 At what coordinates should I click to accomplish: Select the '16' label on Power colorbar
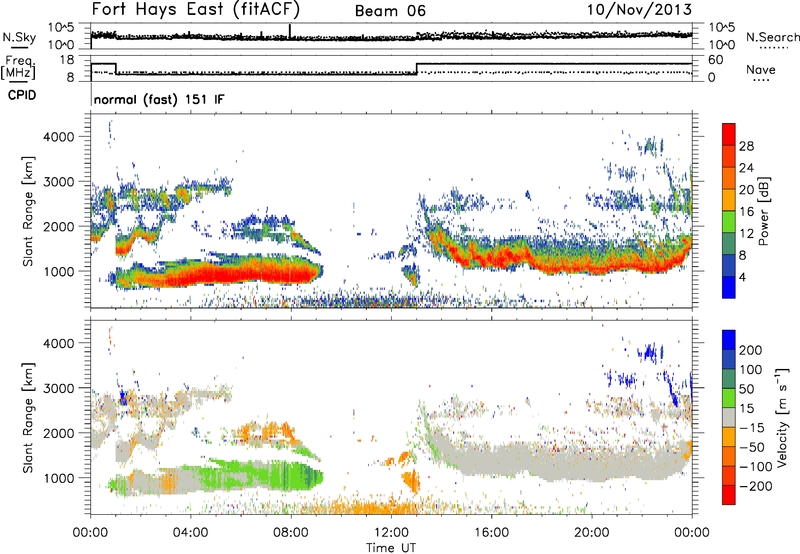click(x=746, y=212)
